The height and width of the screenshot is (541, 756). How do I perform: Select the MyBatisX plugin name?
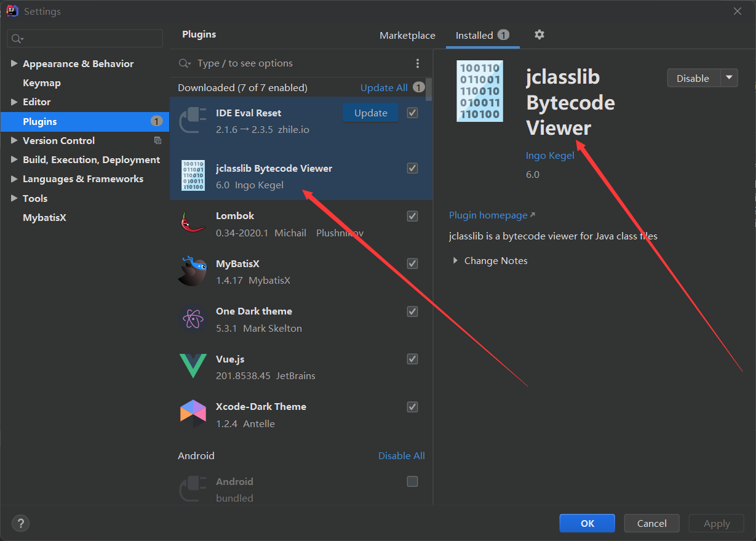coord(237,263)
